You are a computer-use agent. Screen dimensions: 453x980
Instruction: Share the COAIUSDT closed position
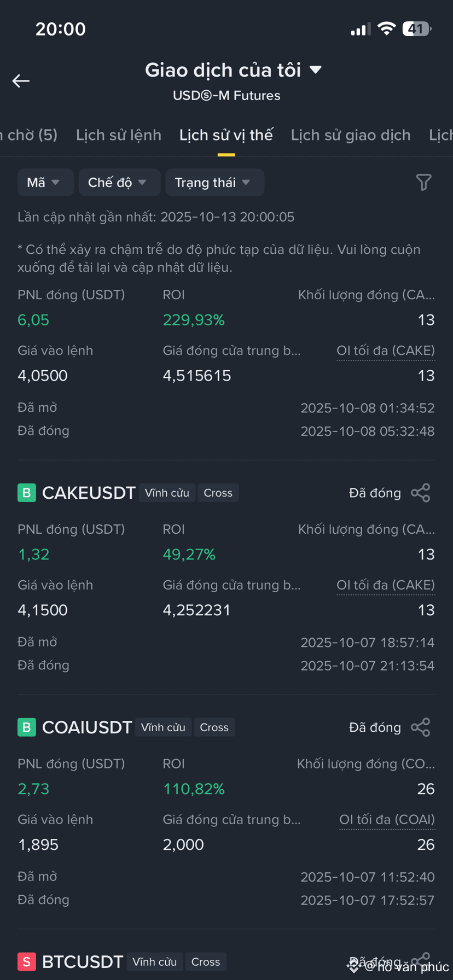pyautogui.click(x=420, y=727)
